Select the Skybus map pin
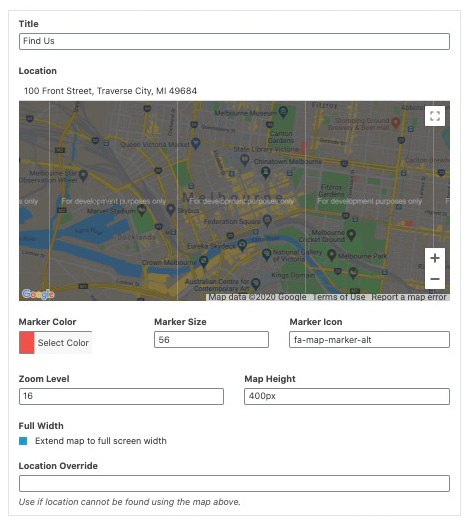This screenshot has height=524, width=470. click(170, 210)
